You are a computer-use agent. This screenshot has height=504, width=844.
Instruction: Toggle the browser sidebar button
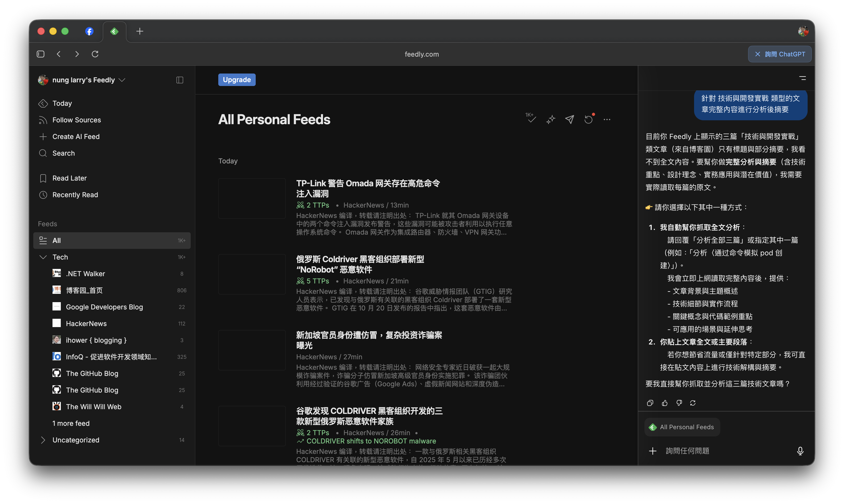point(41,54)
